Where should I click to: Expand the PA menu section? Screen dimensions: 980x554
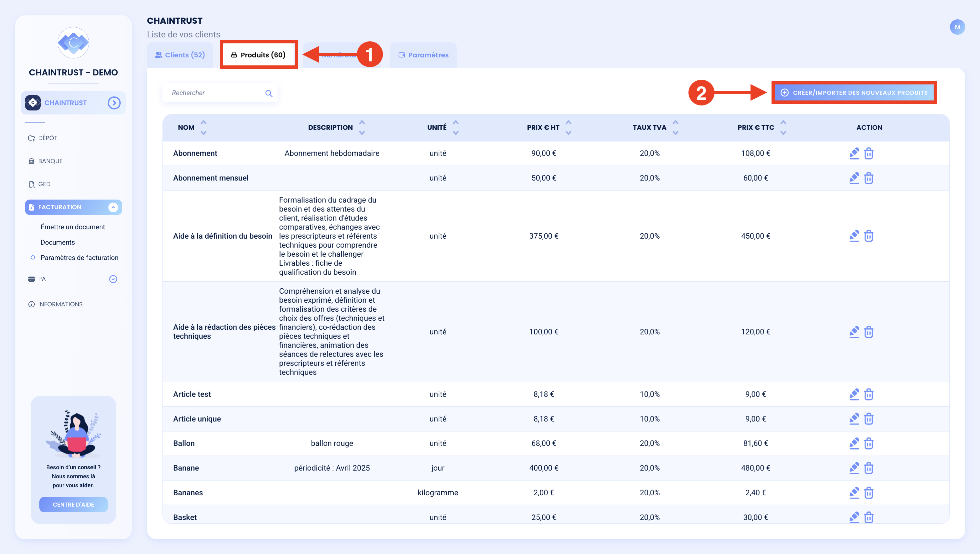(x=113, y=279)
